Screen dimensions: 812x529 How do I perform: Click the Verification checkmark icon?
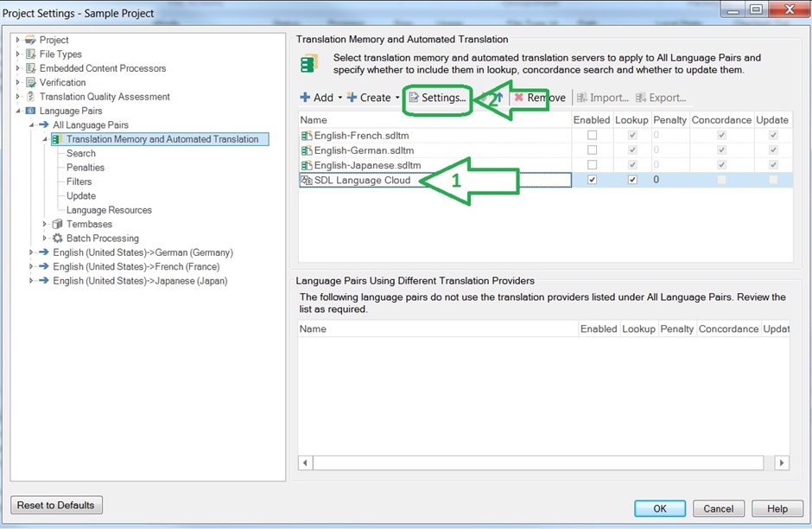pyautogui.click(x=31, y=83)
